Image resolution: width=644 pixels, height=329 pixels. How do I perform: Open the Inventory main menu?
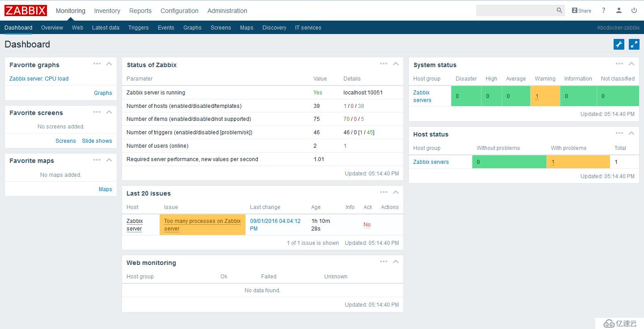tap(107, 11)
